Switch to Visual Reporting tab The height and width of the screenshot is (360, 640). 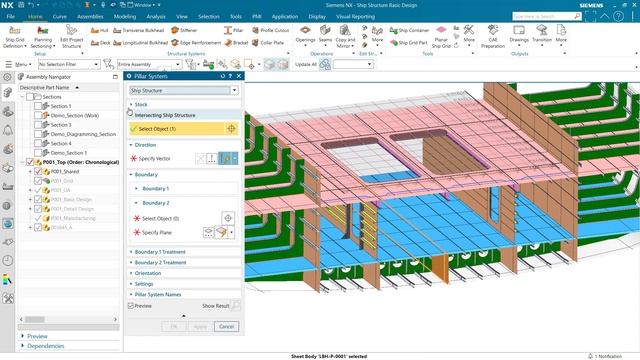point(355,17)
